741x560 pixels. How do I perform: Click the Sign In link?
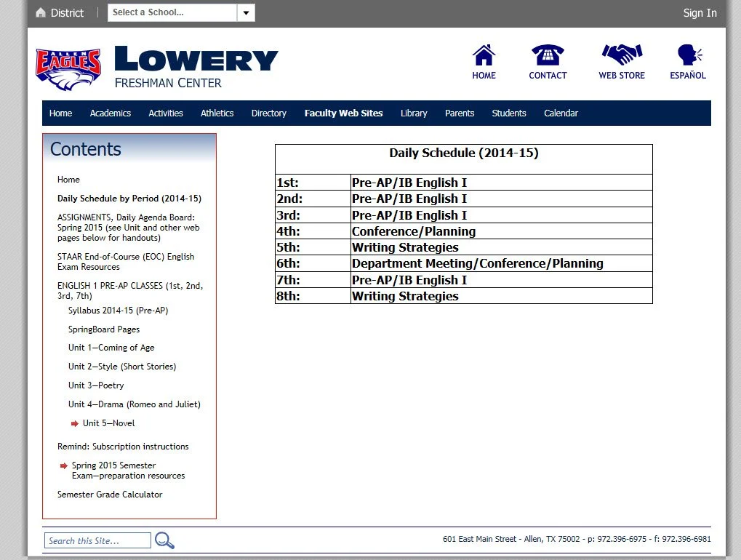pyautogui.click(x=698, y=12)
